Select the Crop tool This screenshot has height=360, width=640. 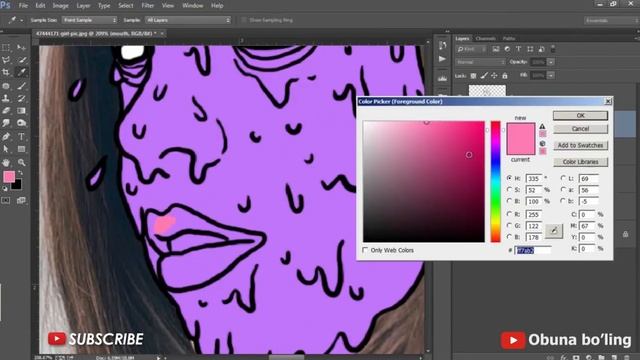coord(6,73)
